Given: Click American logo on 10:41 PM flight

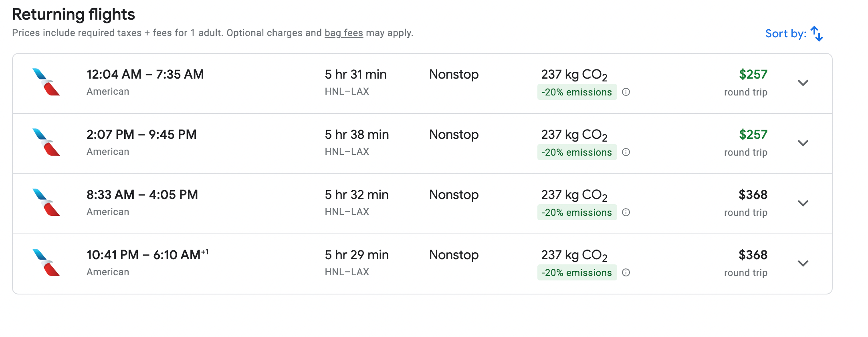Looking at the screenshot, I should coord(46,263).
